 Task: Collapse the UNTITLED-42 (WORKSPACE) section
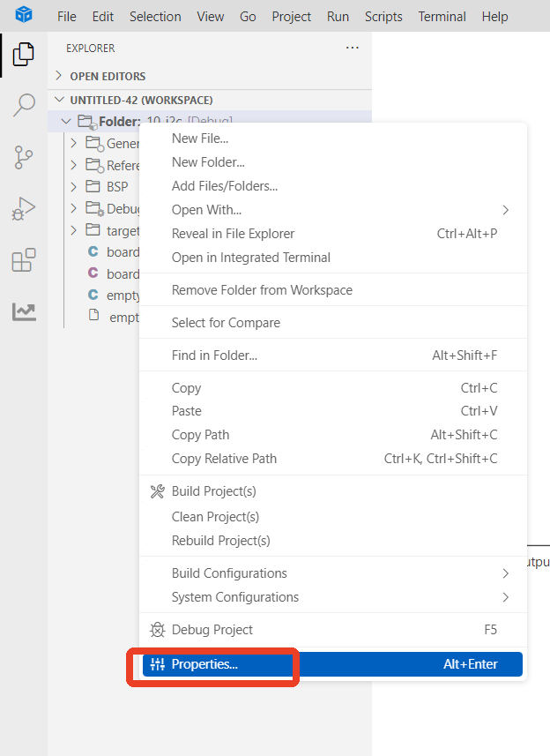(59, 100)
